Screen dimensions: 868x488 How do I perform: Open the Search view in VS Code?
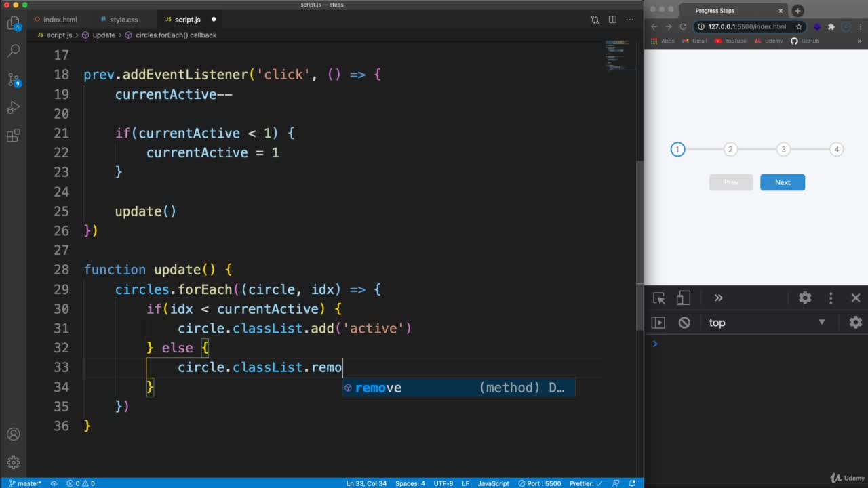[14, 51]
